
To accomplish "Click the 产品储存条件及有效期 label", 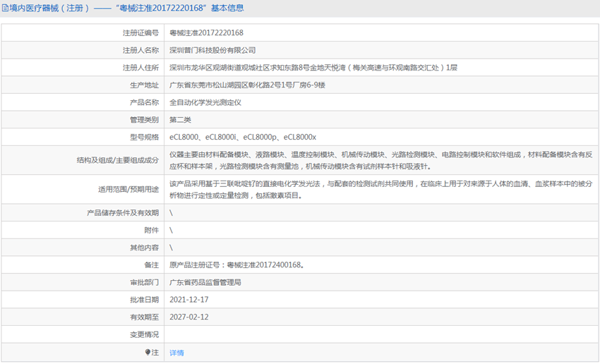I will 122,212.
